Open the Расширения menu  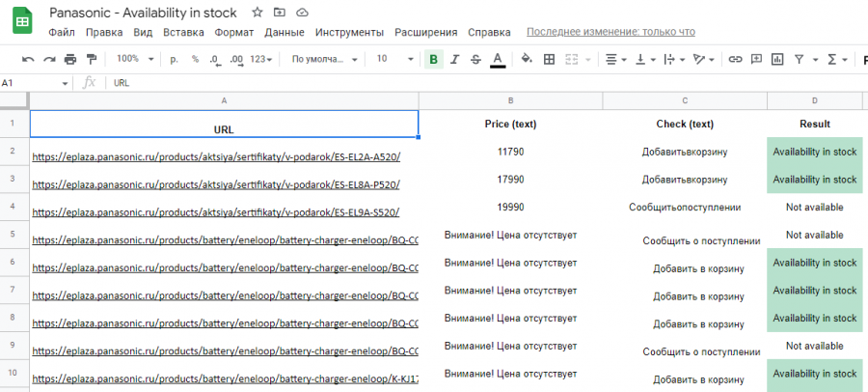(x=425, y=32)
